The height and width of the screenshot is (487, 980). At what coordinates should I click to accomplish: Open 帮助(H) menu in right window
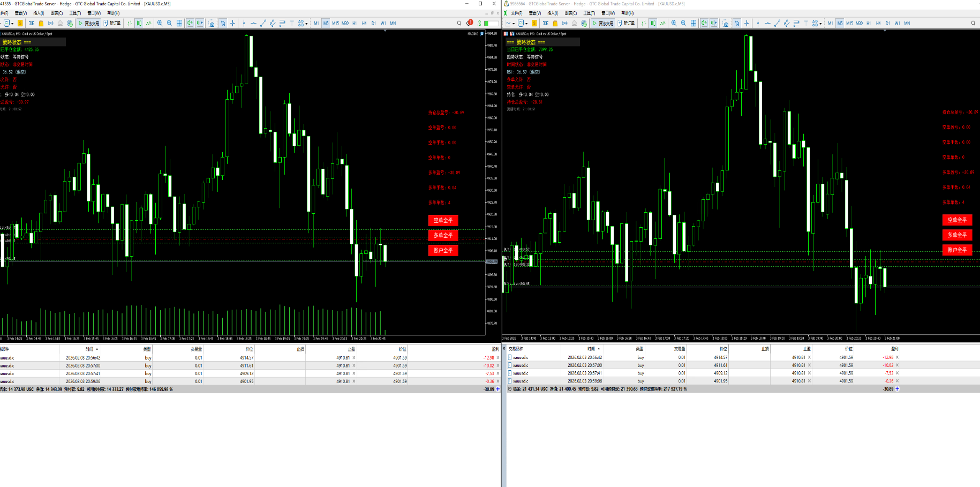pyautogui.click(x=627, y=13)
